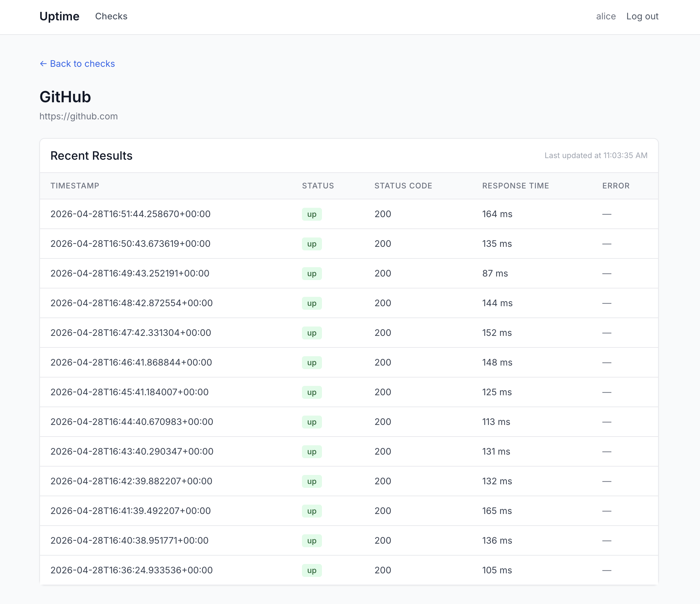700x604 pixels.
Task: Click the up badge next to 165 ms
Action: [312, 511]
